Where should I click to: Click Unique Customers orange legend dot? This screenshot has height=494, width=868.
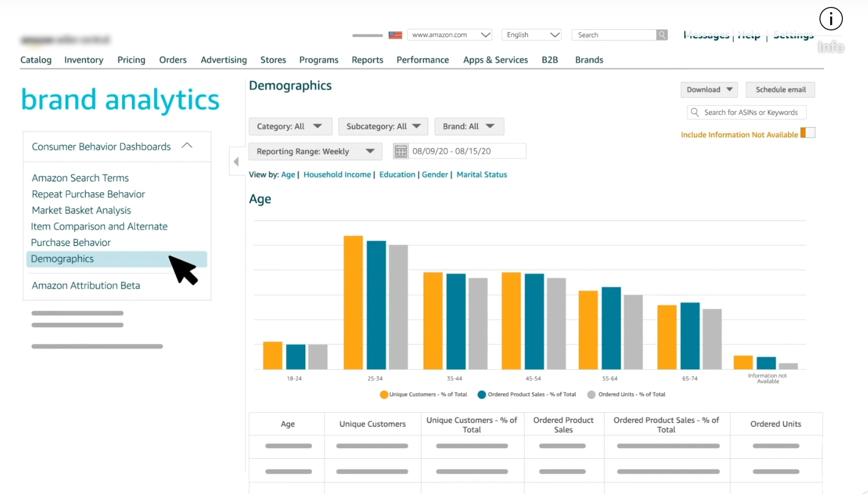(x=384, y=395)
